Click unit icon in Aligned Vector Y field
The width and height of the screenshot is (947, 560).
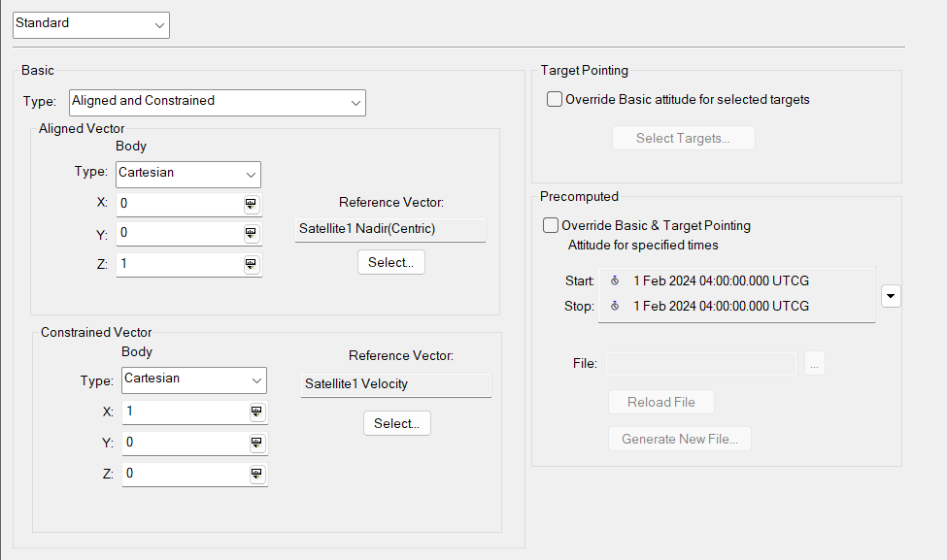251,233
